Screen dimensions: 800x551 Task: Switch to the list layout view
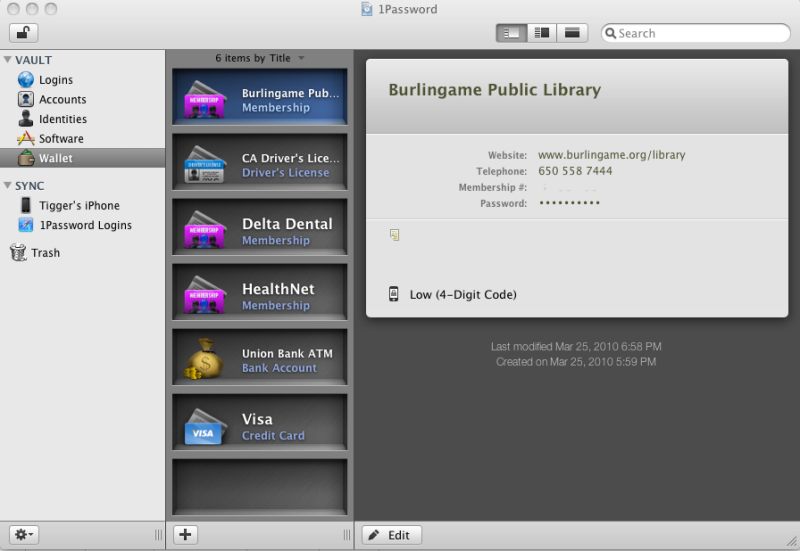(x=511, y=33)
